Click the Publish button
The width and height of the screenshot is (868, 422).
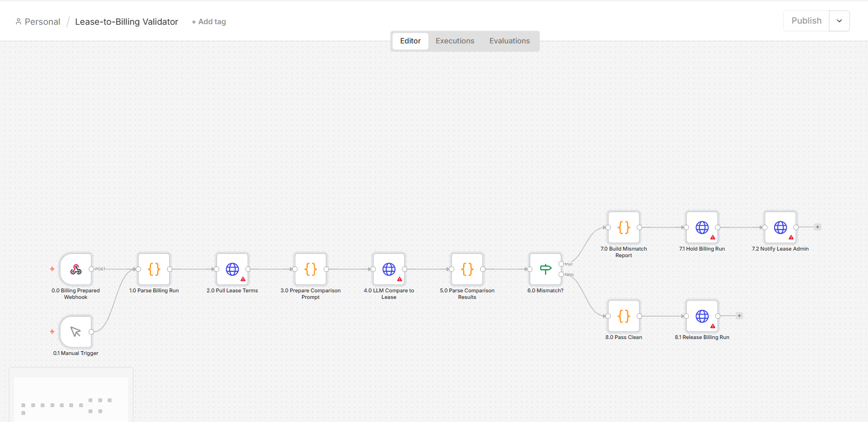(806, 21)
